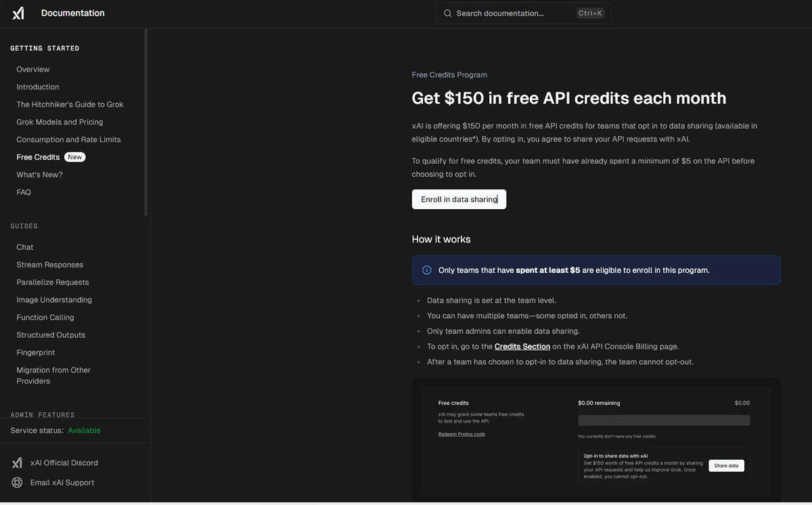
Task: Click the Share data button in the image
Action: pos(726,466)
